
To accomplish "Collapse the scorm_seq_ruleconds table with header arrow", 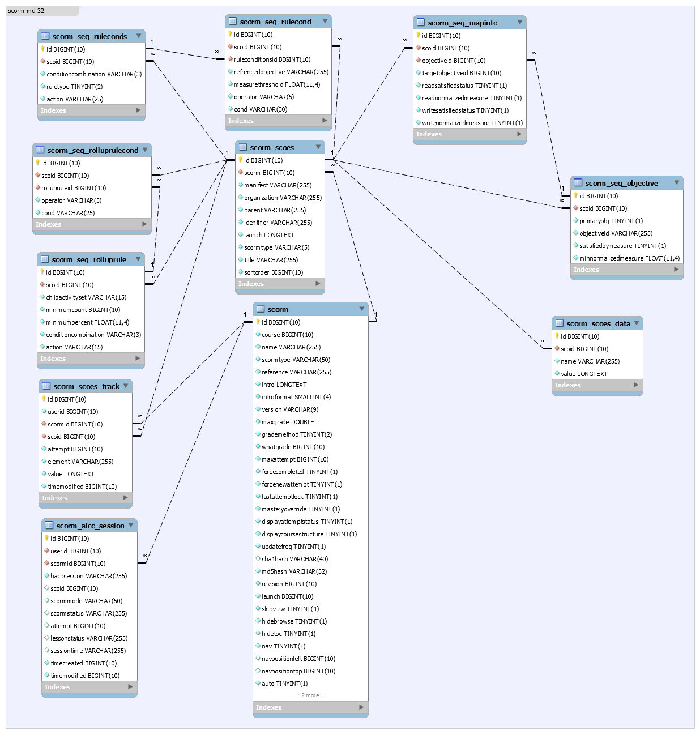I will point(139,36).
